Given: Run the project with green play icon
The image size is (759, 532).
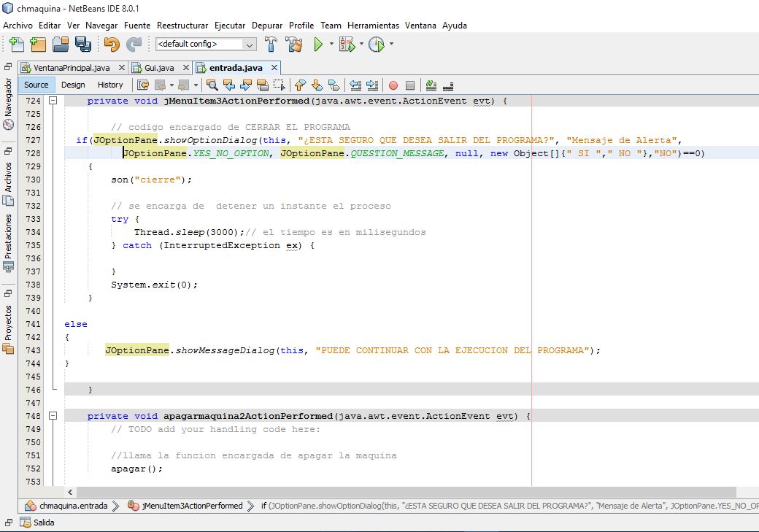Looking at the screenshot, I should [x=318, y=44].
